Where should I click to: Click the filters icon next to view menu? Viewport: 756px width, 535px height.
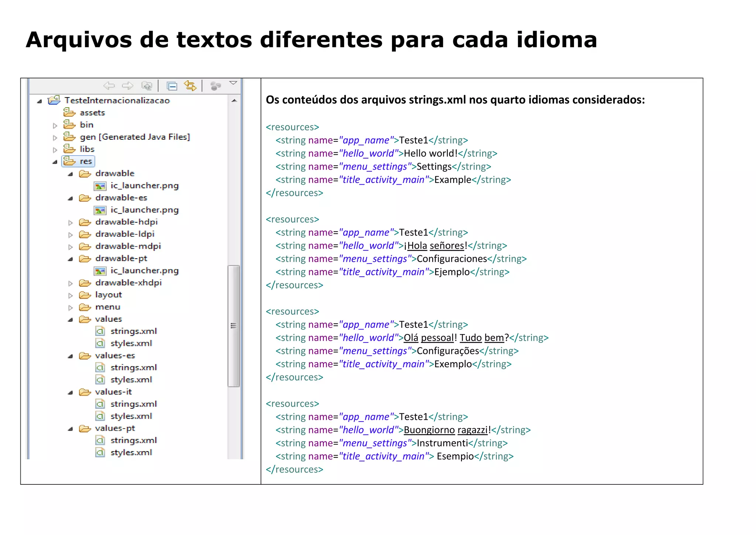click(215, 86)
